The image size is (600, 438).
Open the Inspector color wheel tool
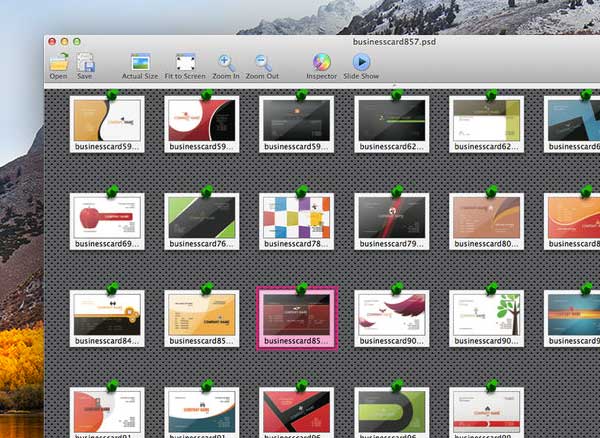322,66
